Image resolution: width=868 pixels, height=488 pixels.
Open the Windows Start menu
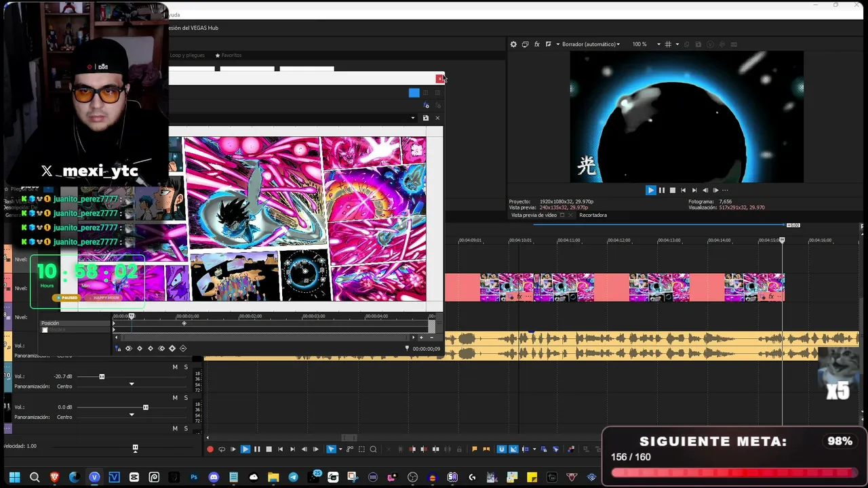pos(14,477)
